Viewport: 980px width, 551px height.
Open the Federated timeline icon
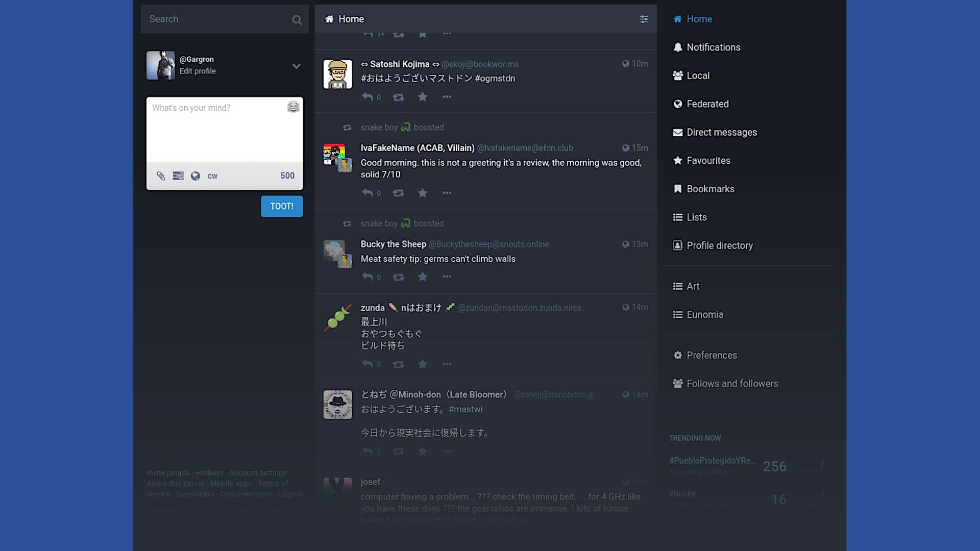click(678, 104)
